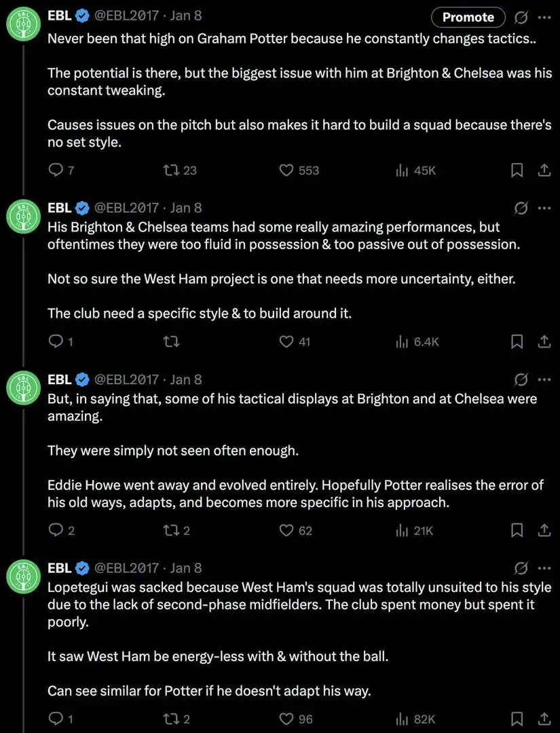Reply to the Eddie Howe tweet

(x=56, y=530)
